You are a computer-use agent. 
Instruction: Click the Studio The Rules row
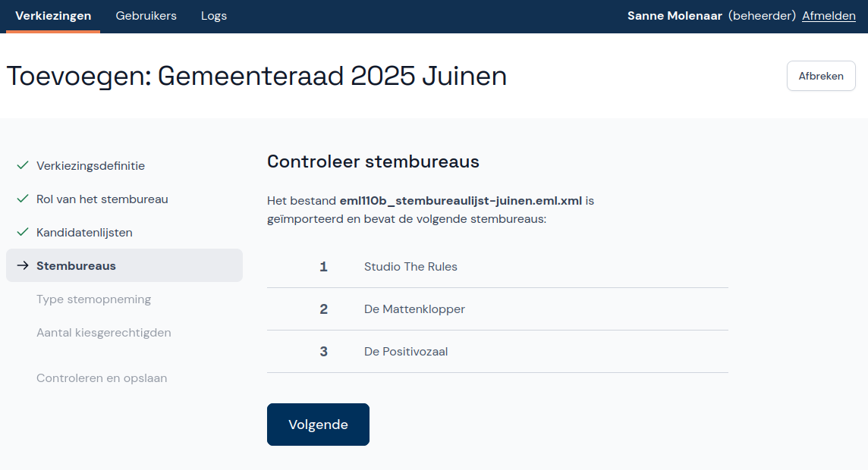pyautogui.click(x=410, y=267)
